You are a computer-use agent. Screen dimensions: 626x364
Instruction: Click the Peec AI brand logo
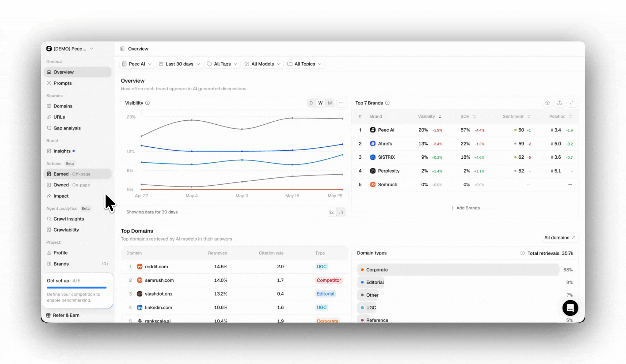coord(373,130)
